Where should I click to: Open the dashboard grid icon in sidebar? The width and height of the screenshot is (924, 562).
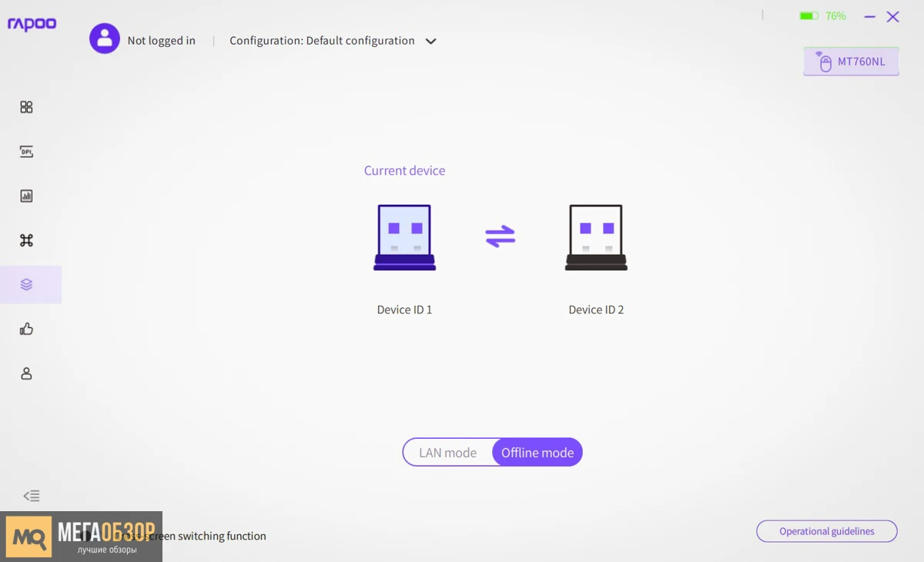pyautogui.click(x=26, y=107)
